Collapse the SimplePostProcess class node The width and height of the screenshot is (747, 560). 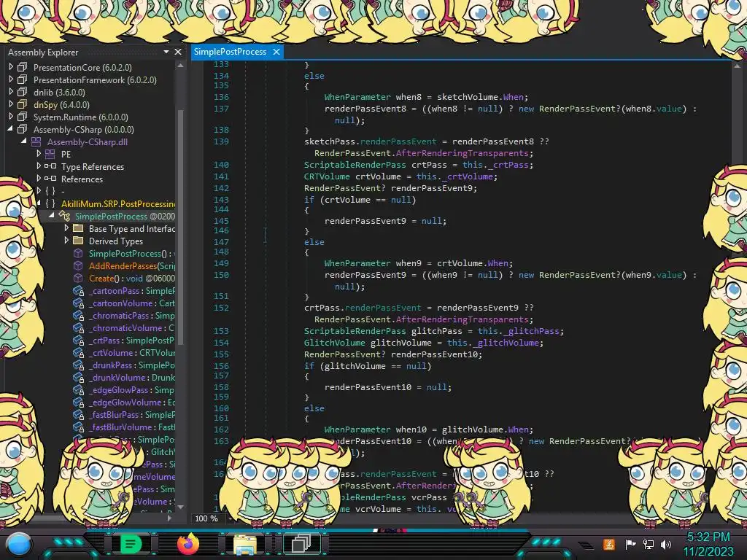pos(52,216)
